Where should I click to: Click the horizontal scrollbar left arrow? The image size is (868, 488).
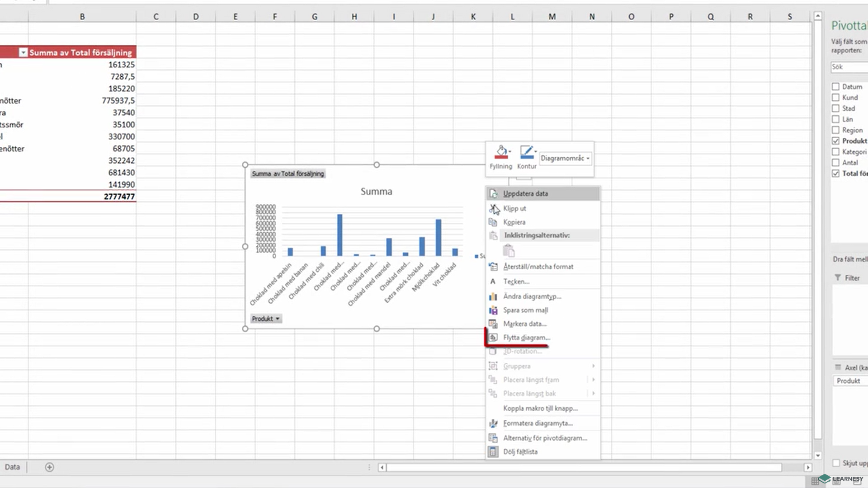tap(382, 467)
